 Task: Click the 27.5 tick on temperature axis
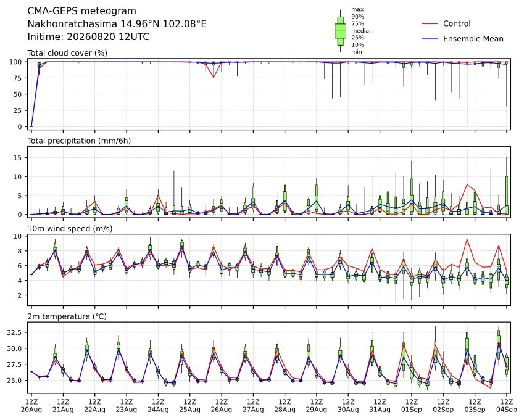click(x=14, y=364)
